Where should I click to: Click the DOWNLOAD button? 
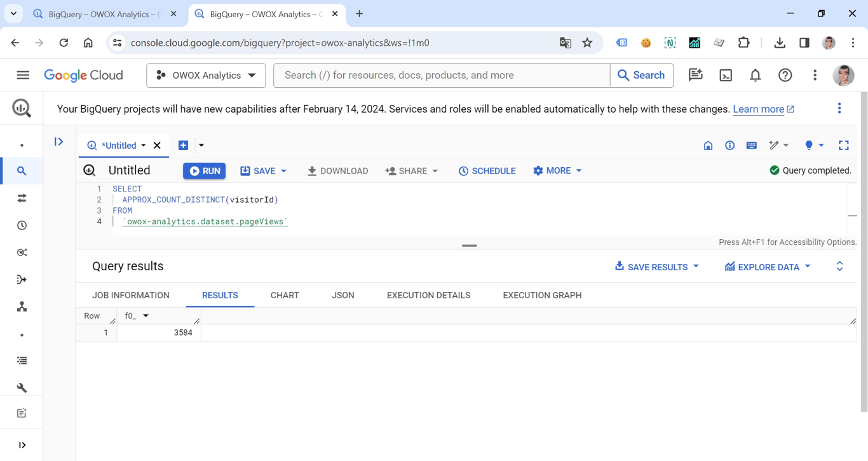click(x=337, y=171)
